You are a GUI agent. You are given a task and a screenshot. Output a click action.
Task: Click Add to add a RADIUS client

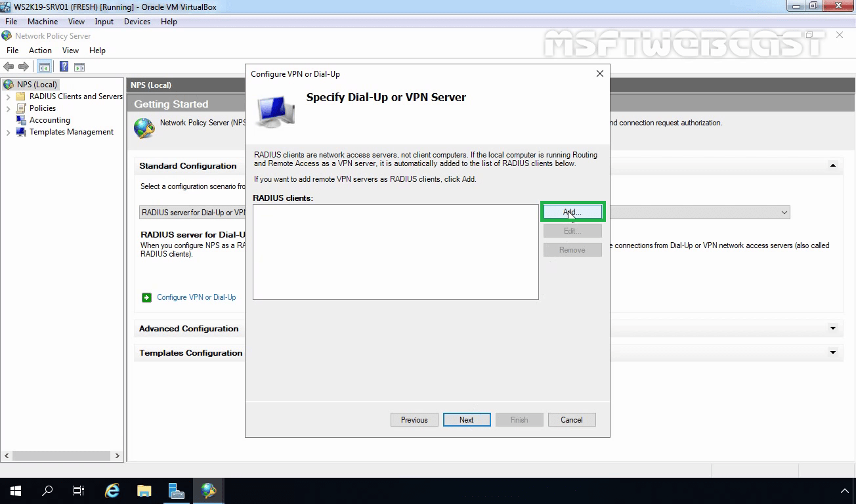coord(572,212)
